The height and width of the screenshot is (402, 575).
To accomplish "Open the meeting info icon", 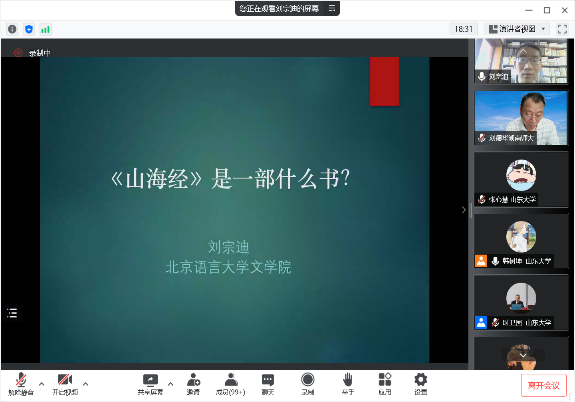I will pos(12,29).
